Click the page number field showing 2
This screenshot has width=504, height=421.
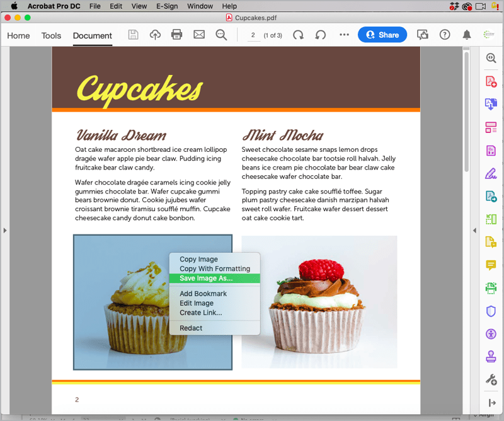click(x=253, y=35)
